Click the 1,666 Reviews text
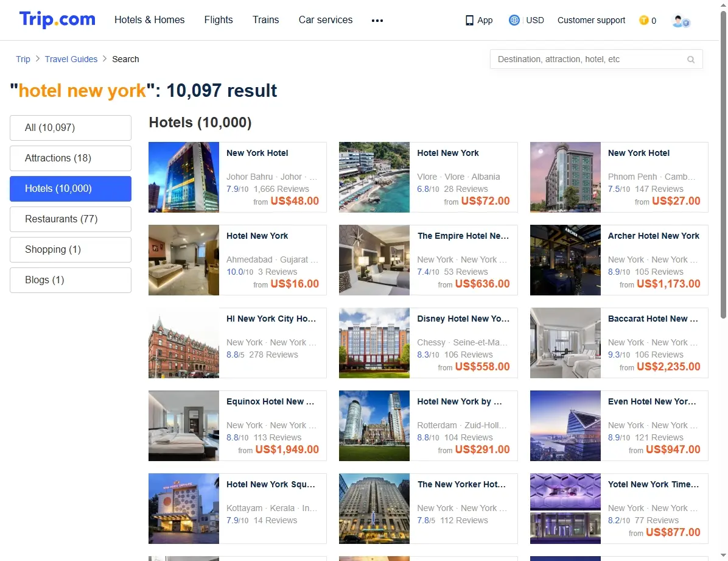The height and width of the screenshot is (561, 728). click(x=281, y=189)
